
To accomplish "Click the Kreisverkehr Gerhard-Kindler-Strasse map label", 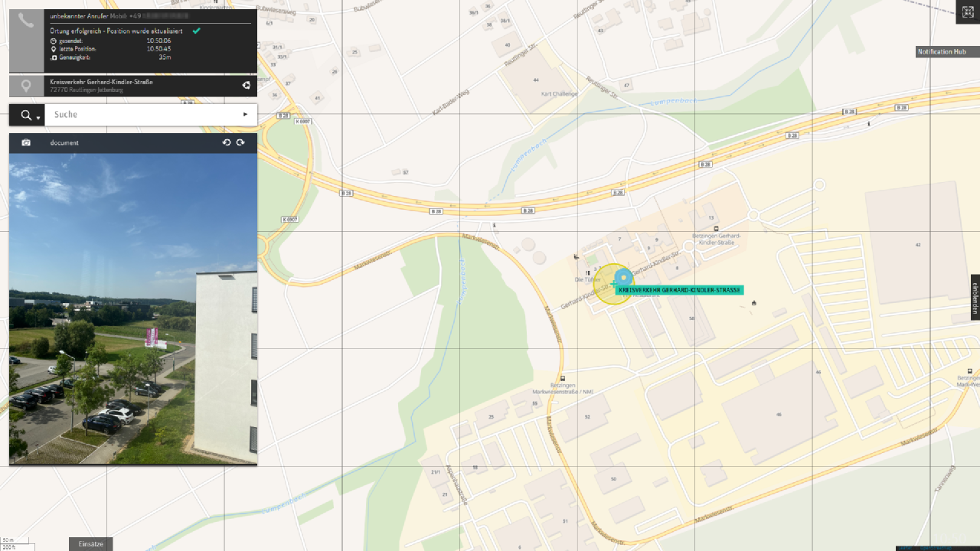I will click(x=680, y=291).
